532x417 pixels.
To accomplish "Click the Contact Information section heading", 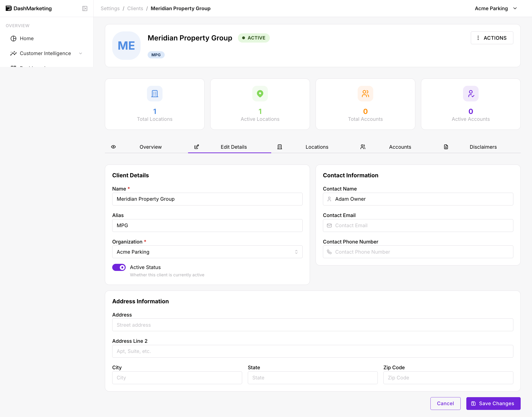I will (351, 175).
